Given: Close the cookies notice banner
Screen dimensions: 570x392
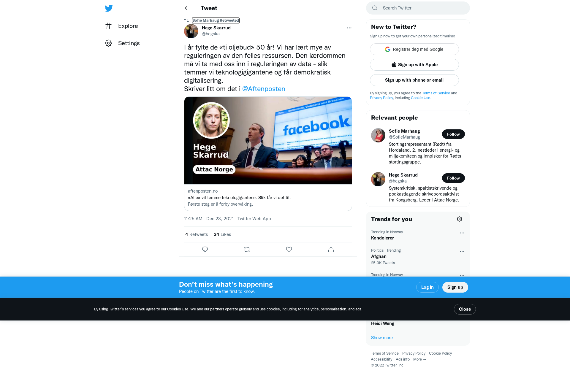Looking at the screenshot, I should pyautogui.click(x=465, y=309).
